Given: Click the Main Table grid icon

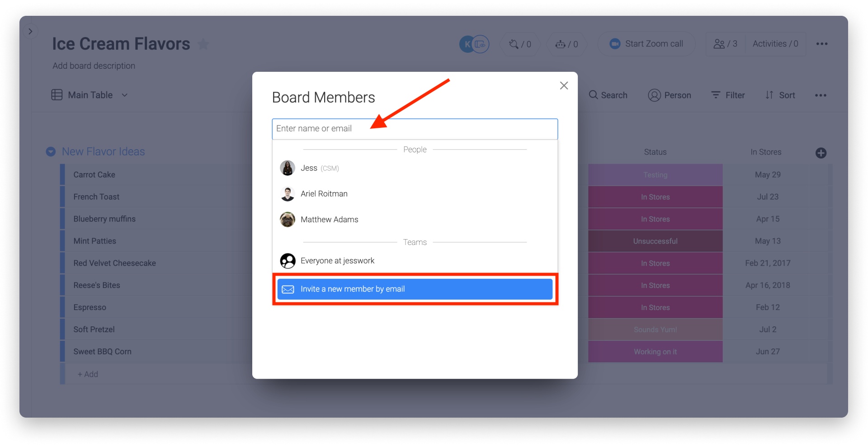Looking at the screenshot, I should pos(57,95).
